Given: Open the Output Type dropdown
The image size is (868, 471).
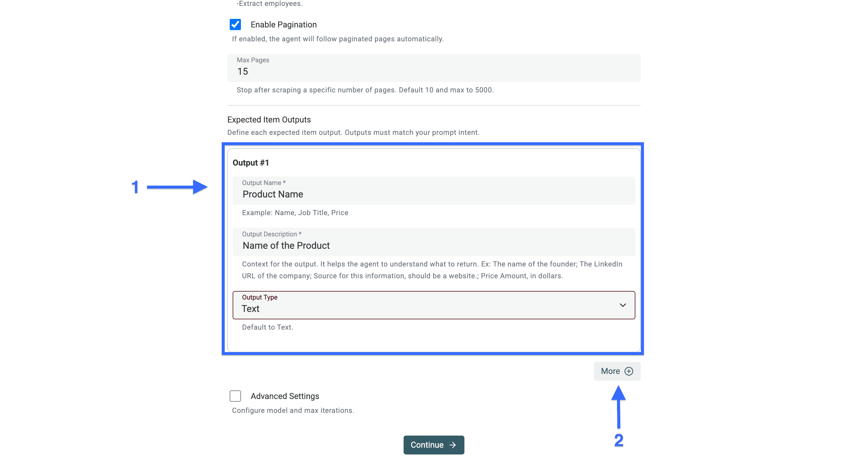Looking at the screenshot, I should point(433,305).
